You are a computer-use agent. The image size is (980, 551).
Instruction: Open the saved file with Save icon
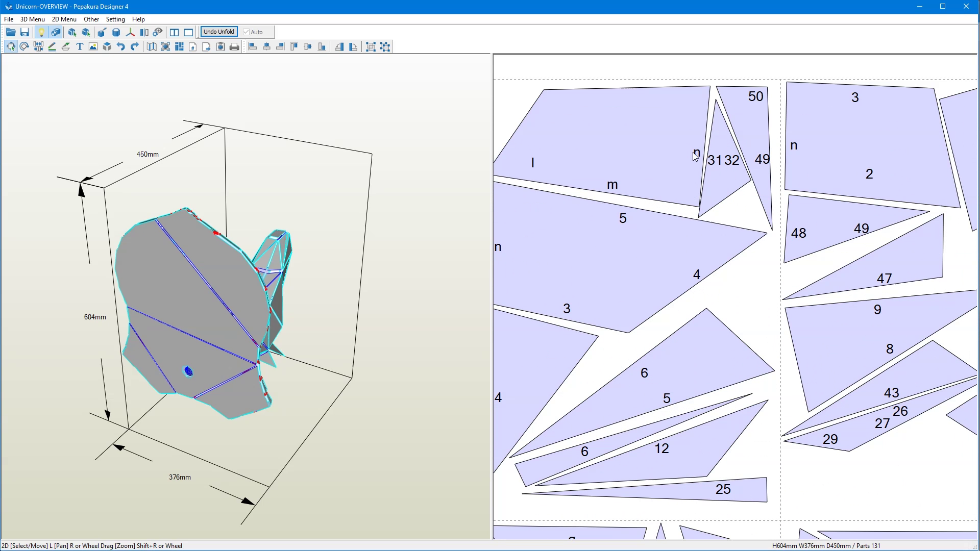coord(25,32)
